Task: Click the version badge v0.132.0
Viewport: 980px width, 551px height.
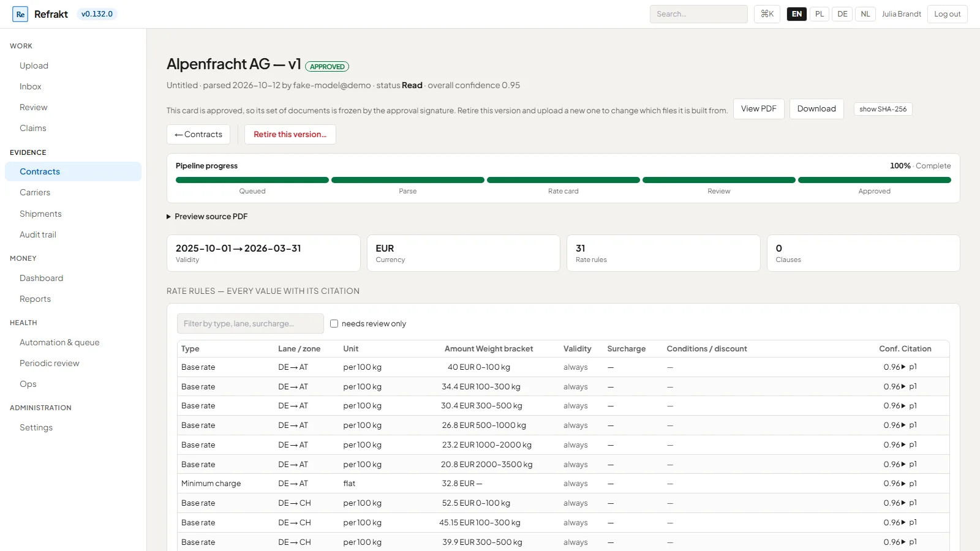Action: (x=97, y=14)
